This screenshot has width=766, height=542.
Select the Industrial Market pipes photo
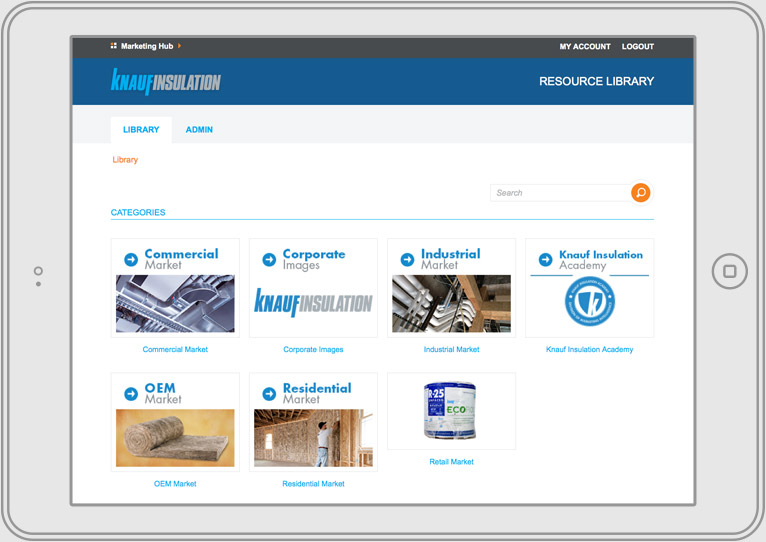click(451, 304)
